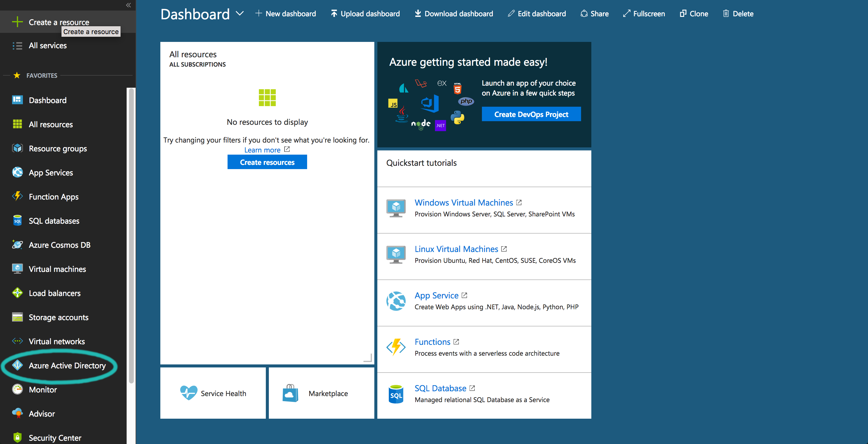Open All services menu item
868x444 pixels.
click(48, 46)
